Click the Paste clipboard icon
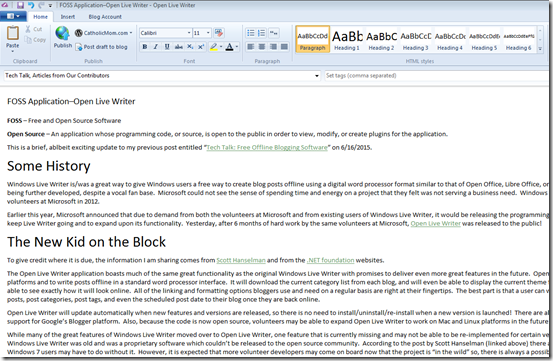 point(13,33)
